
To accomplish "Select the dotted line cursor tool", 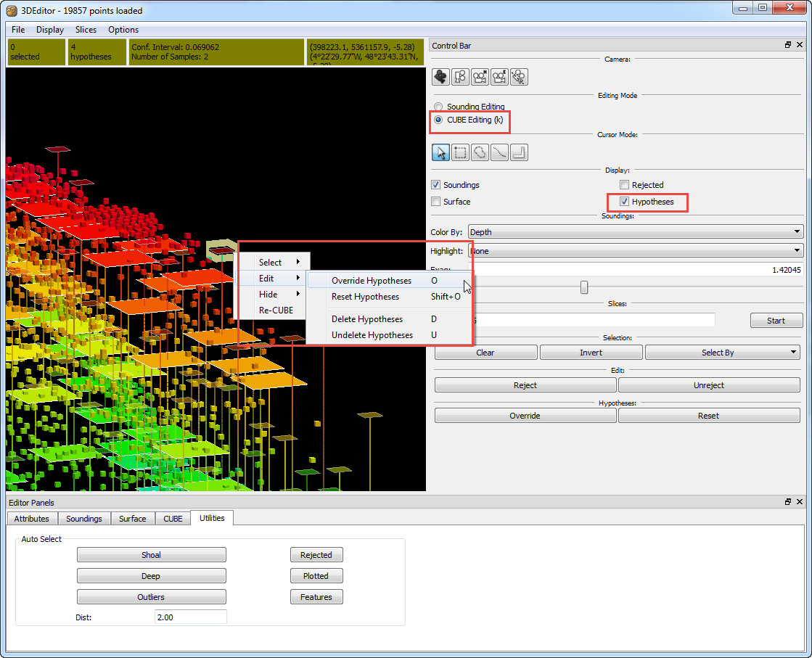I will tap(499, 152).
